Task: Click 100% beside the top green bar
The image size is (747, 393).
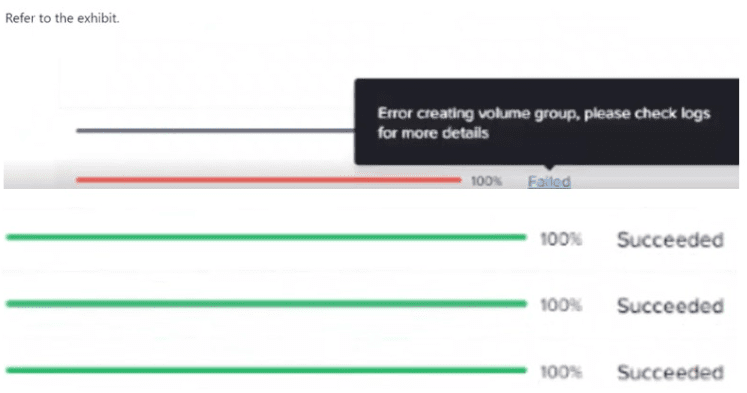Action: coord(561,239)
